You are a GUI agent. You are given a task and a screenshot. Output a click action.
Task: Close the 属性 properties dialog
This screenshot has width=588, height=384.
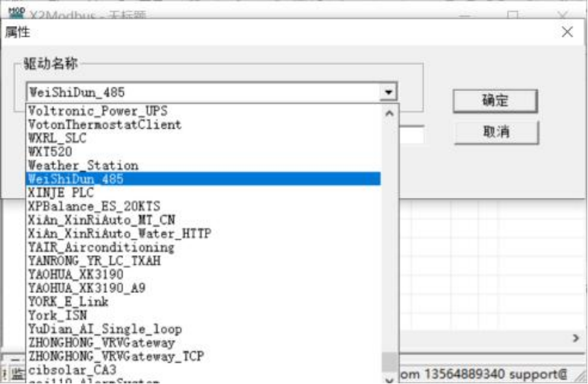(x=567, y=32)
